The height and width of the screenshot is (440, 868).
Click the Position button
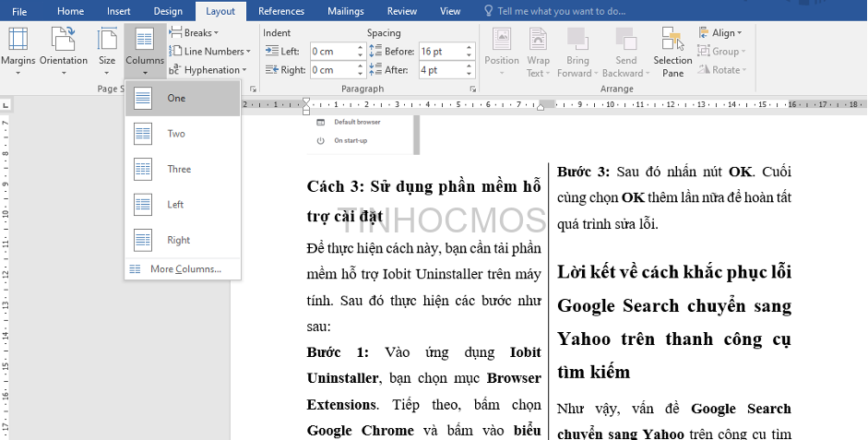(502, 52)
